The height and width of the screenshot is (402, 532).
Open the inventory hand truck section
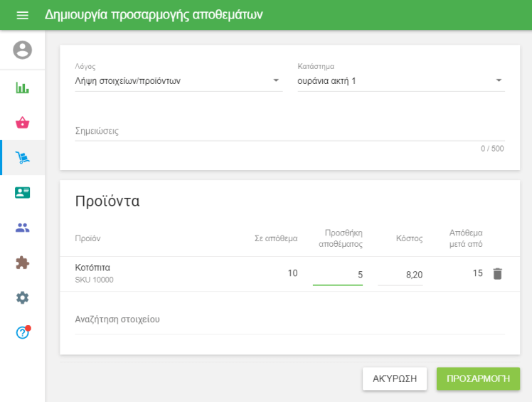[22, 157]
